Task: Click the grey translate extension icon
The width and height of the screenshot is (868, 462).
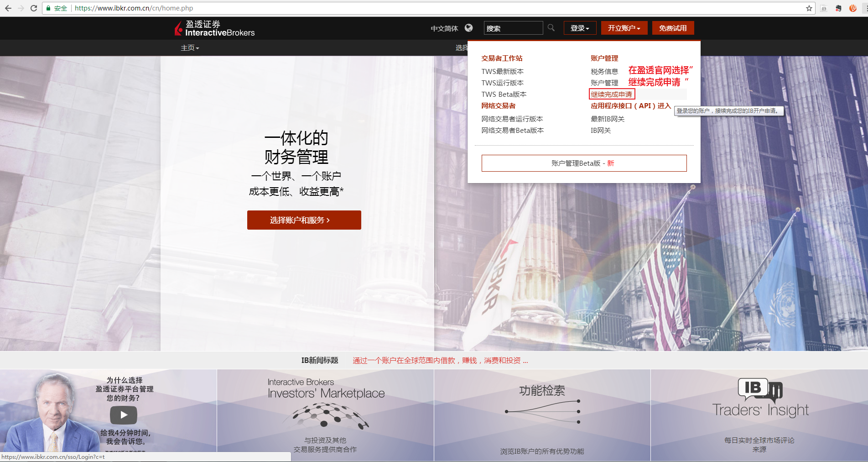Action: pos(824,8)
